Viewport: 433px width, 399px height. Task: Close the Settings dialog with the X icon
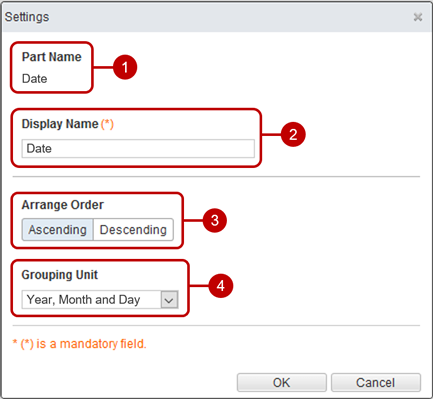pyautogui.click(x=418, y=17)
